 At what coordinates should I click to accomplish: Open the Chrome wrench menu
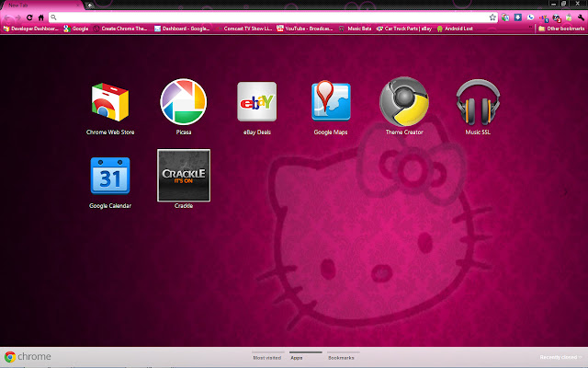tap(582, 17)
